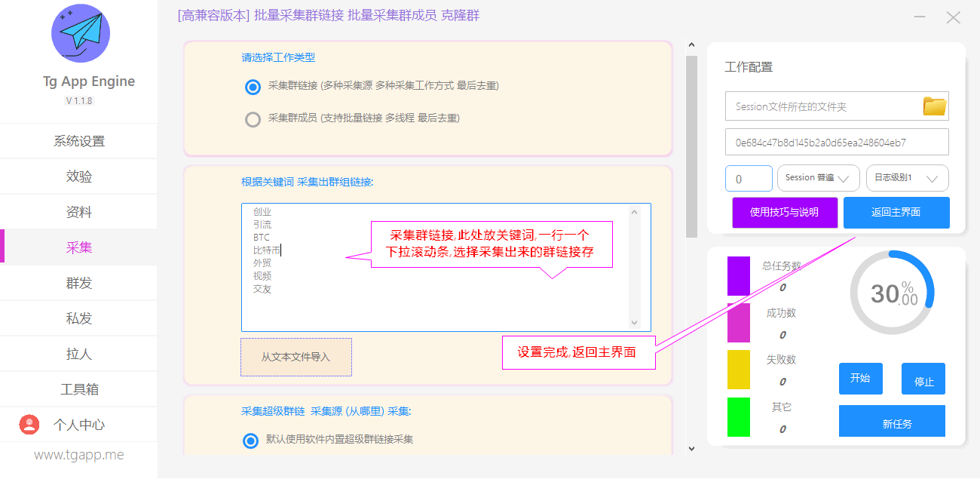Click the circular 30% progress indicator
The height and width of the screenshot is (479, 980).
coord(892,292)
